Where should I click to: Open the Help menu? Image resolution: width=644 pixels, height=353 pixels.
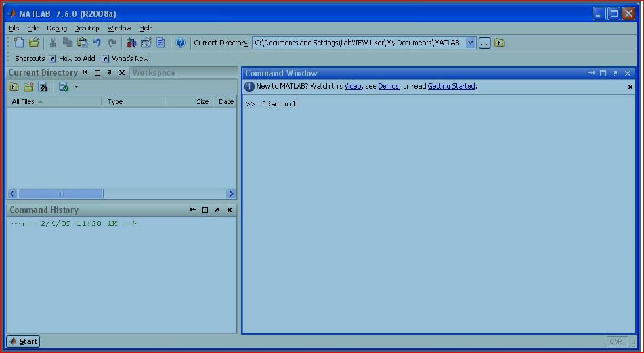coord(146,28)
